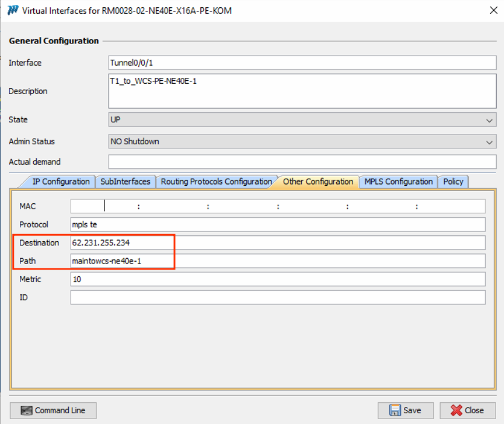The height and width of the screenshot is (424, 504).
Task: Open the Policy tab
Action: pyautogui.click(x=453, y=182)
